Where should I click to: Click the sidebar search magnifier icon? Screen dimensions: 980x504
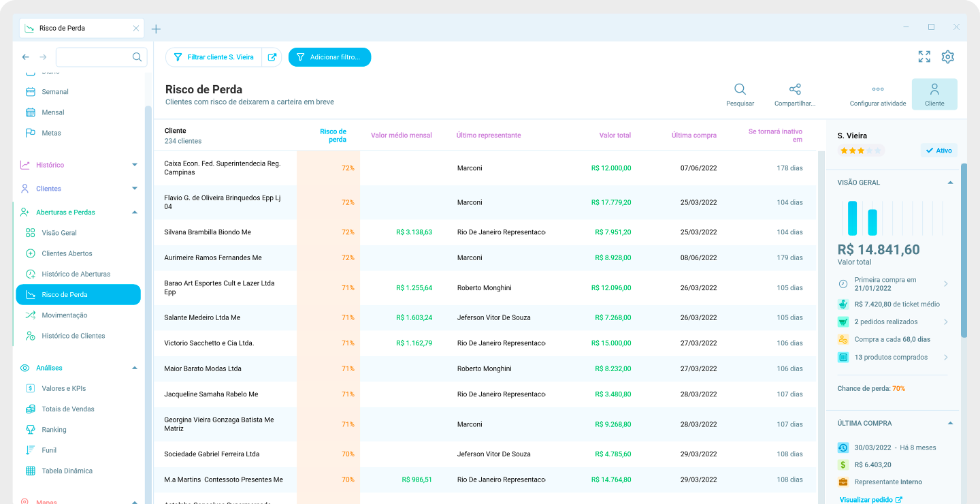pyautogui.click(x=137, y=57)
